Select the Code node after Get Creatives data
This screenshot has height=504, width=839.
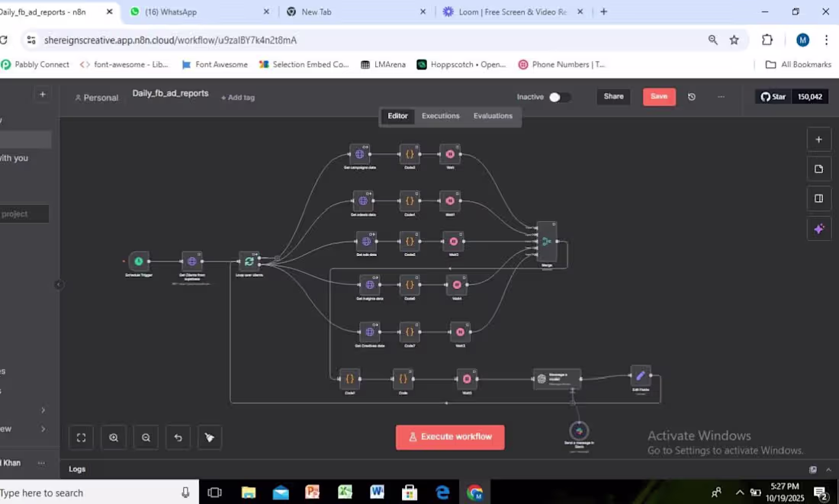coord(410,332)
